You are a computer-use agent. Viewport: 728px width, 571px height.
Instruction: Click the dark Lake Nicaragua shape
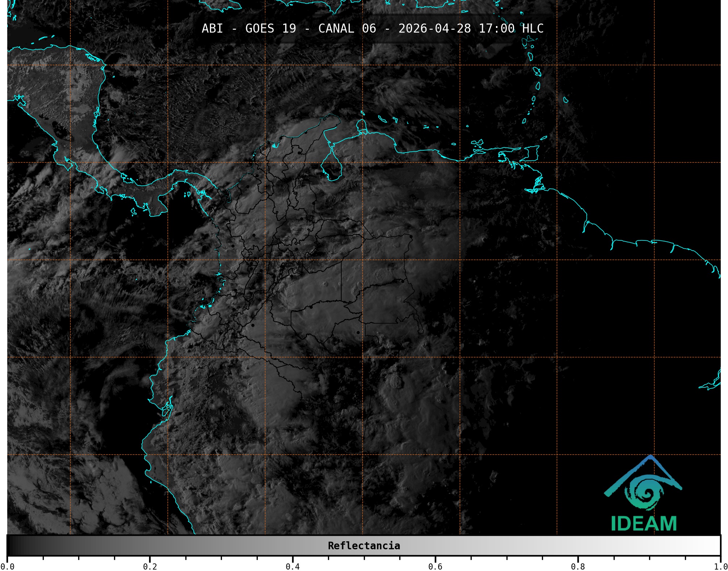[x=60, y=130]
